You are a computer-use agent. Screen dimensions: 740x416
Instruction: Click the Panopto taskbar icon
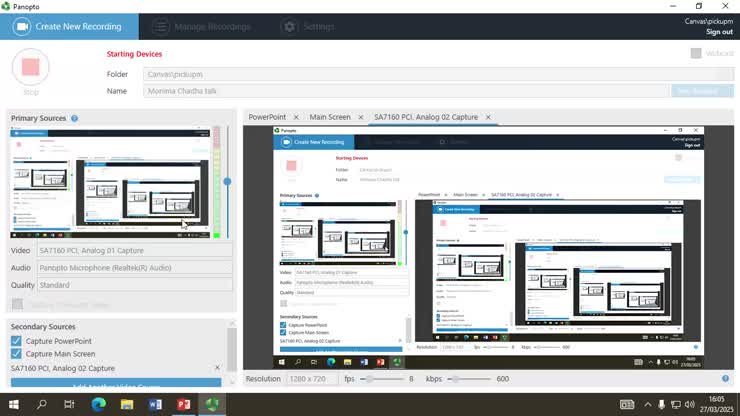click(212, 404)
